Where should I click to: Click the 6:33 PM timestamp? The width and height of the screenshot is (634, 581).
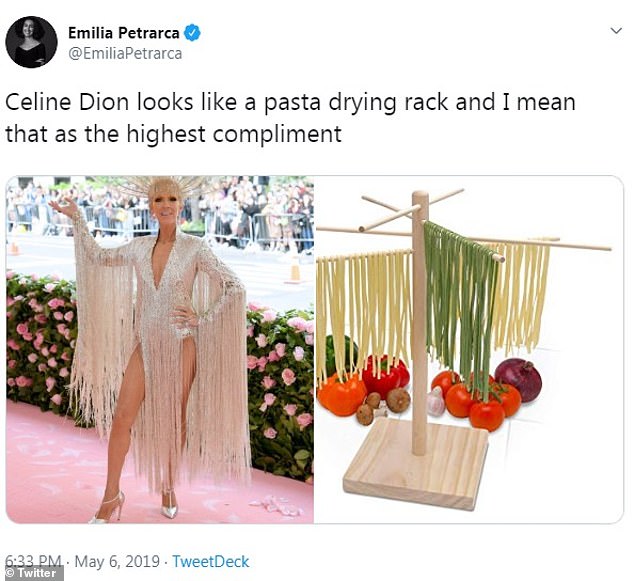pyautogui.click(x=33, y=561)
